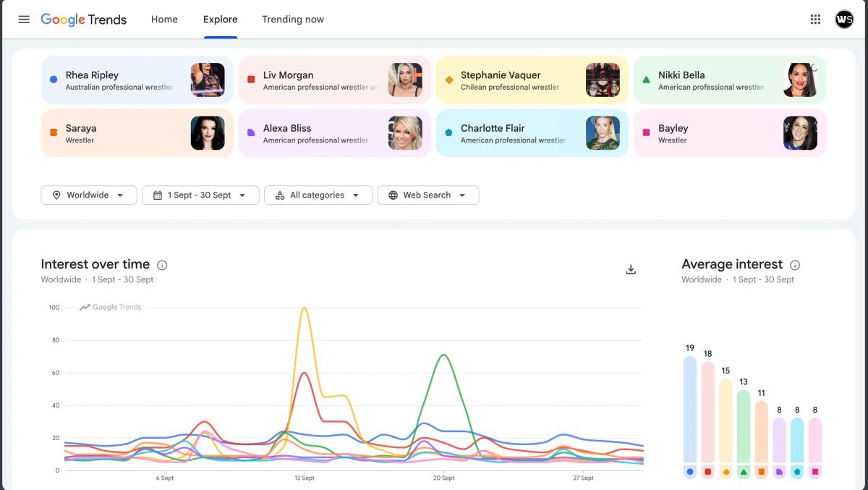This screenshot has height=490, width=868.
Task: Switch to Trending now tab
Action: [x=293, y=20]
